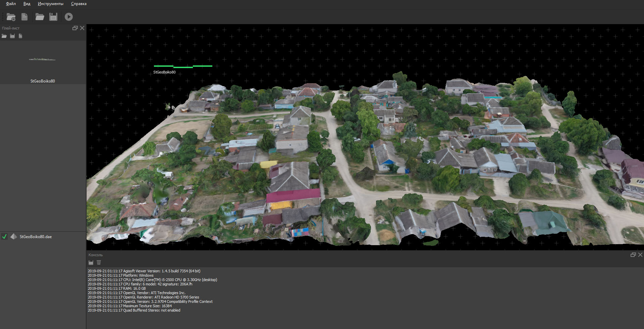Open the Справка menu
Screen dimensions: 644x329
click(78, 4)
